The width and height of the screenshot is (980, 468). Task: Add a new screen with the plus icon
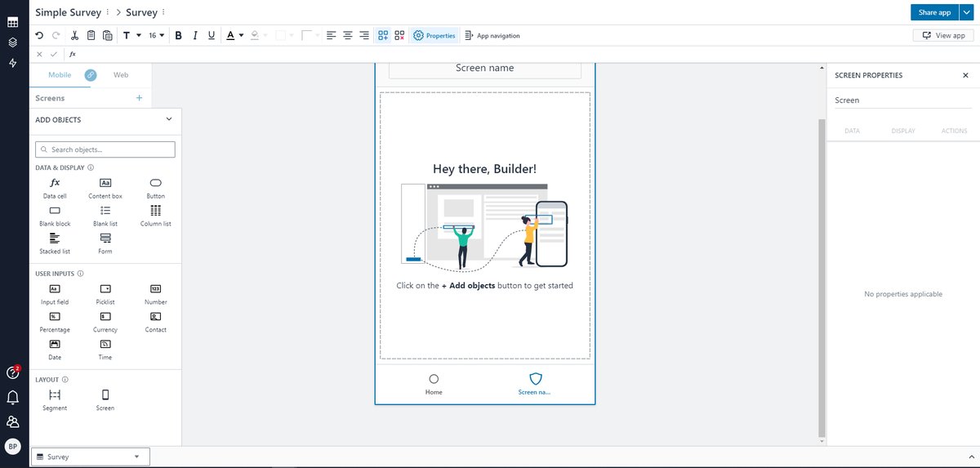click(x=139, y=98)
